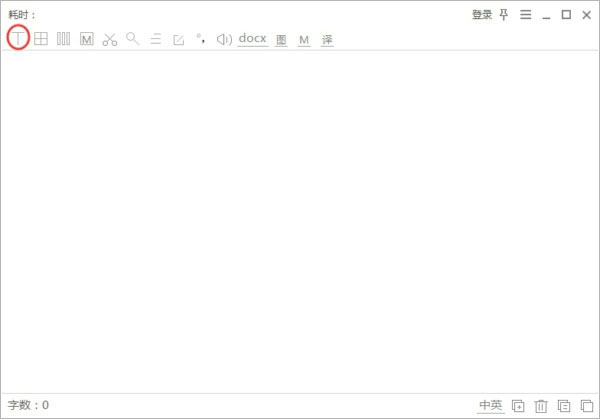Play text aloud with the speaker icon

(x=224, y=39)
